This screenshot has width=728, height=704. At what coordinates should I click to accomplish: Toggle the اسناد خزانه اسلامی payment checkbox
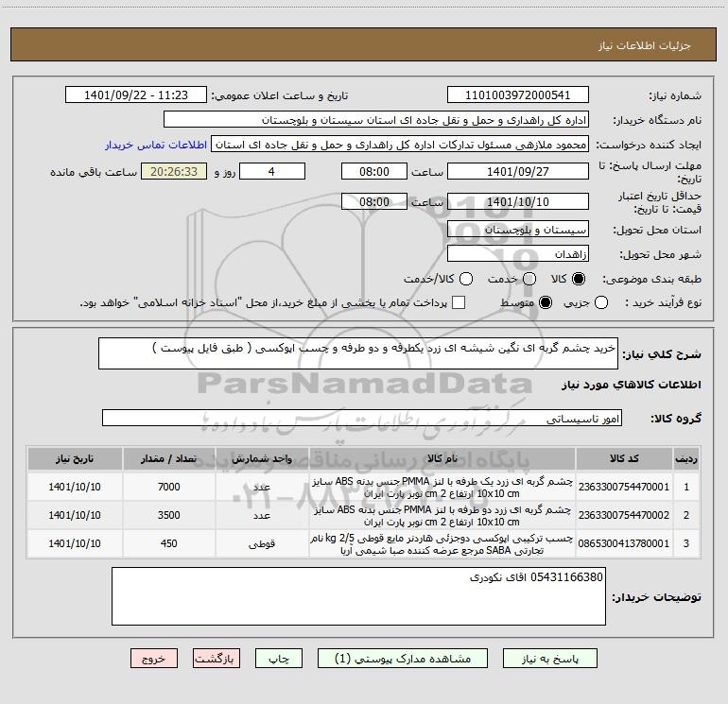click(x=459, y=302)
